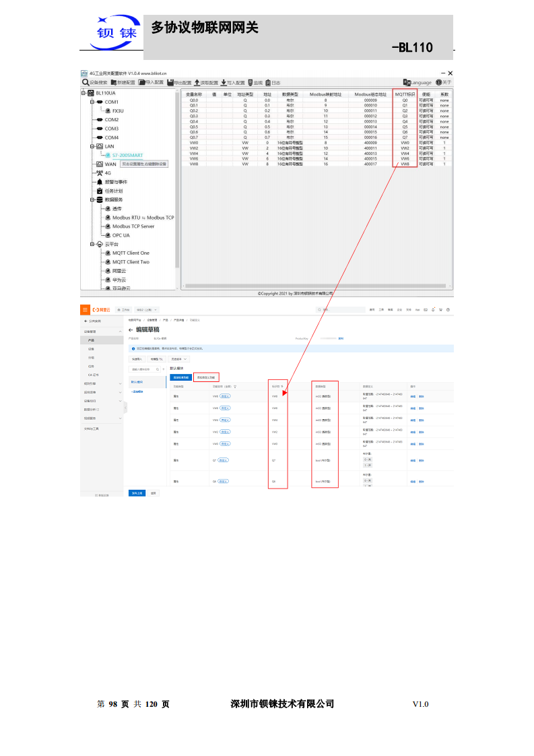Click the 读取配置 upload arrow icon
Image resolution: width=534 pixels, height=756 pixels.
(x=197, y=82)
